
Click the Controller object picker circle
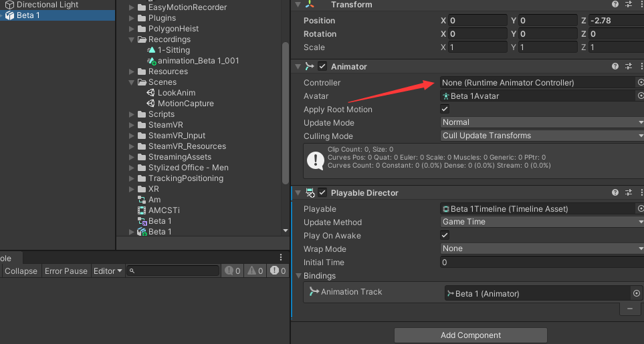640,82
